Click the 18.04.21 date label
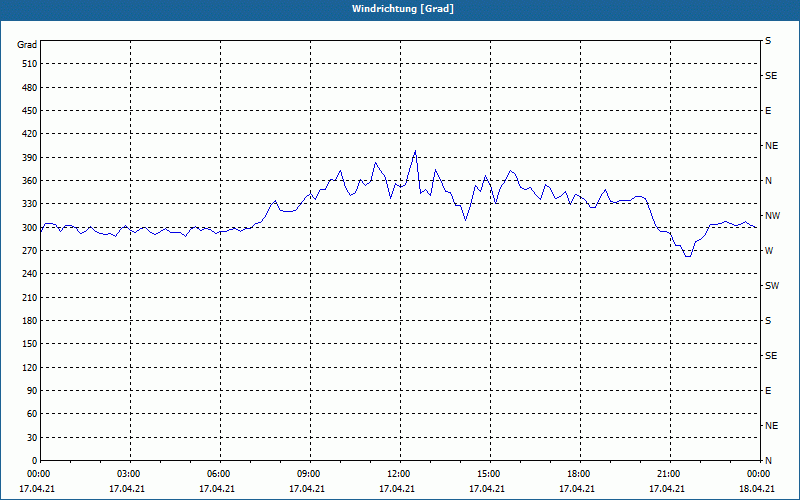This screenshot has width=800, height=500. (x=757, y=489)
